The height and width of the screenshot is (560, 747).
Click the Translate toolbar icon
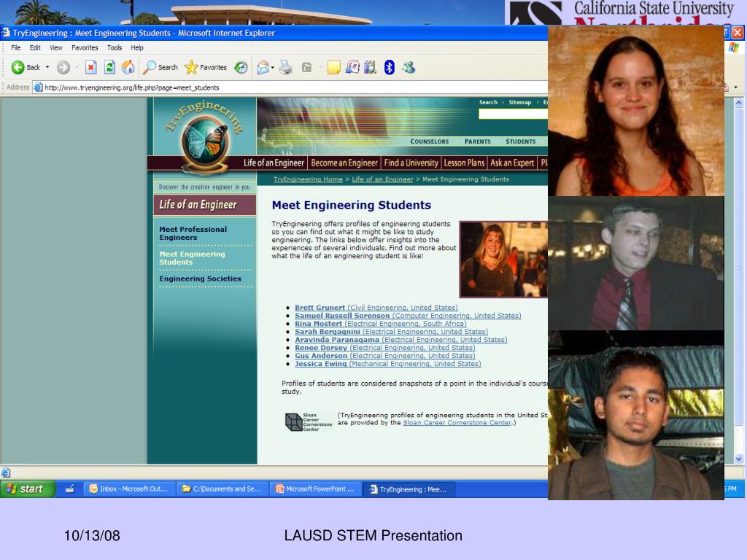pos(352,68)
